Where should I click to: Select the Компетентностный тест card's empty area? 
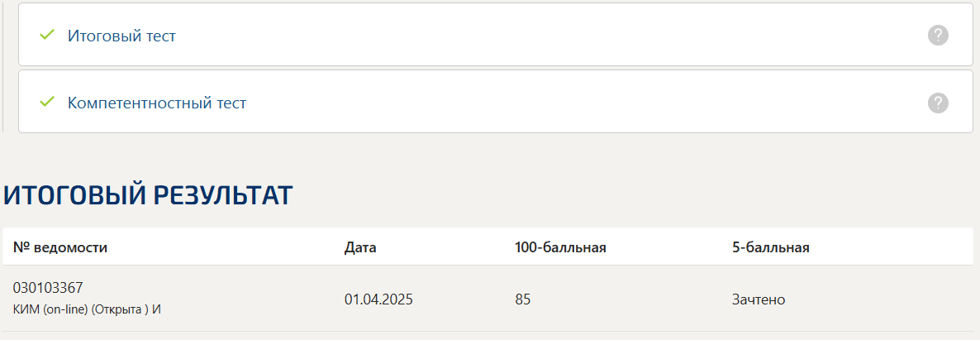click(x=550, y=102)
